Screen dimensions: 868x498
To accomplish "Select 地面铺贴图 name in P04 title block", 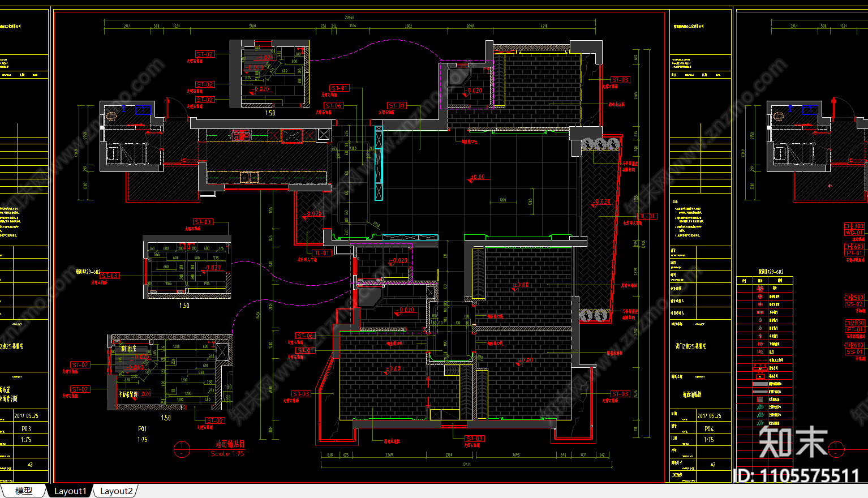I will point(692,394).
